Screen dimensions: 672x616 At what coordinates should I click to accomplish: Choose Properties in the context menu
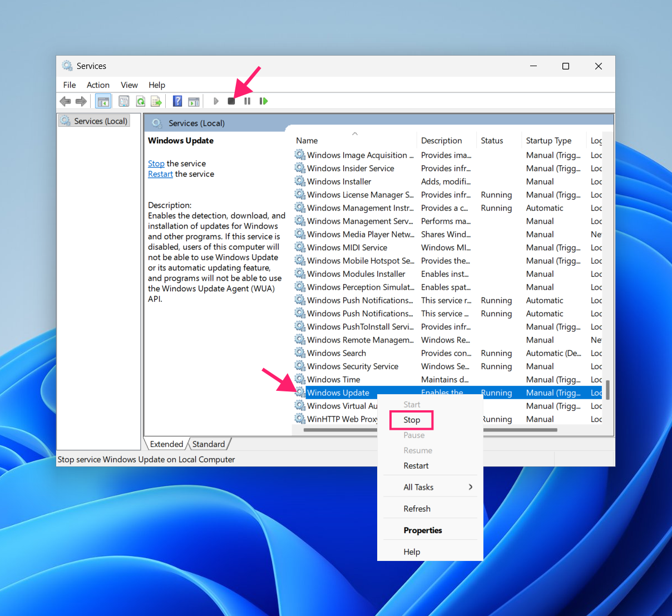[423, 530]
